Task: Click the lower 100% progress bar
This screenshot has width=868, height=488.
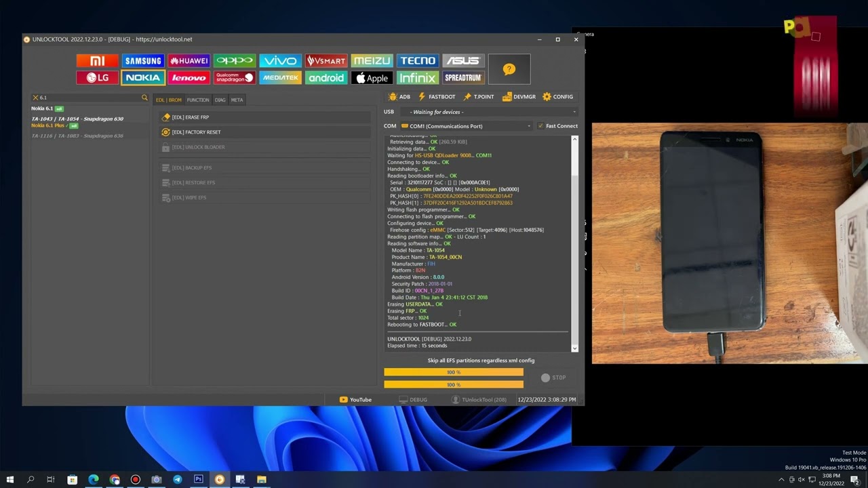Action: point(454,384)
